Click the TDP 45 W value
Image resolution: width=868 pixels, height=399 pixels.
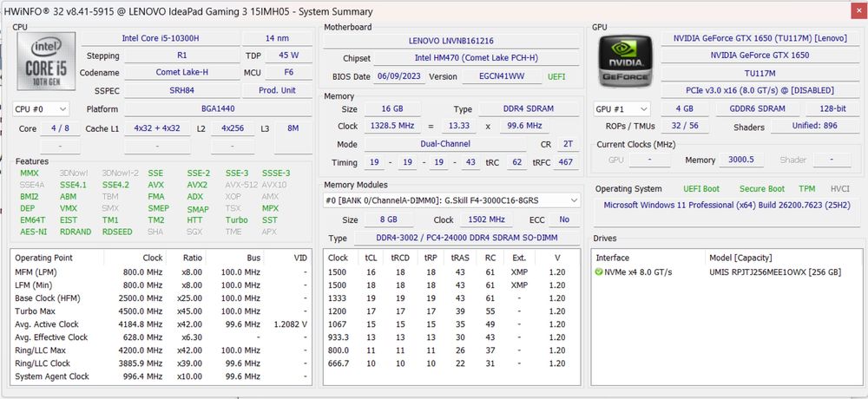pos(288,56)
